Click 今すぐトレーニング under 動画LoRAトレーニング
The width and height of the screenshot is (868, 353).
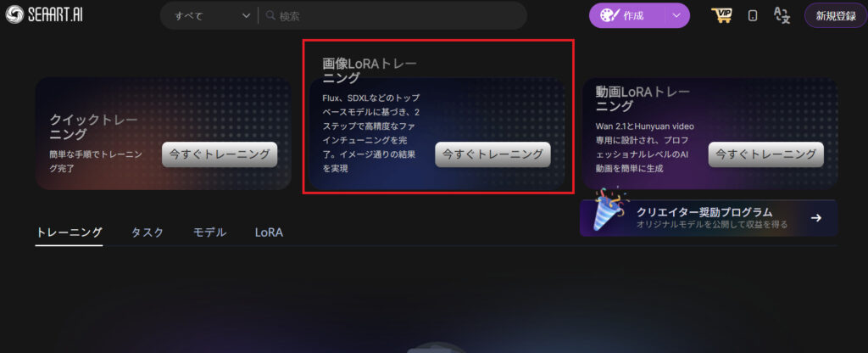pyautogui.click(x=766, y=154)
